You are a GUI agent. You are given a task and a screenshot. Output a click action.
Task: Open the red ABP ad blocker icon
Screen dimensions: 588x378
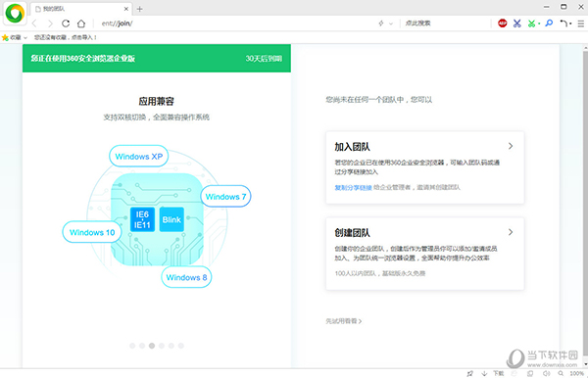tap(502, 24)
